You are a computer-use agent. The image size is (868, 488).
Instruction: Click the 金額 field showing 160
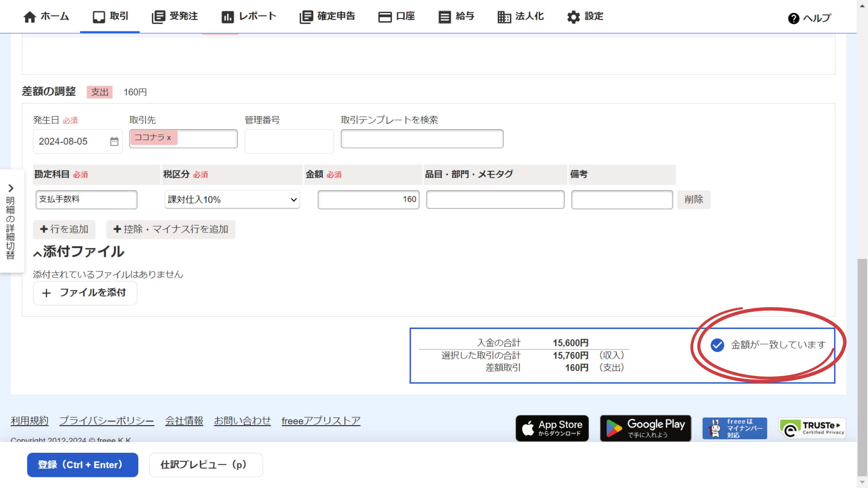click(x=368, y=199)
